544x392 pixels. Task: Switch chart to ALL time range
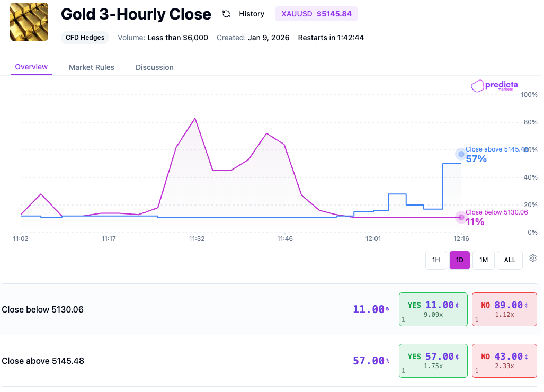click(509, 260)
